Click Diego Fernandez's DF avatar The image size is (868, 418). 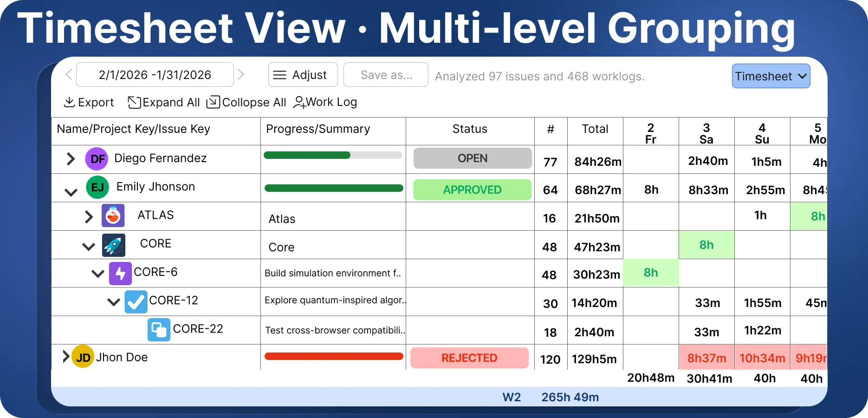pyautogui.click(x=97, y=159)
